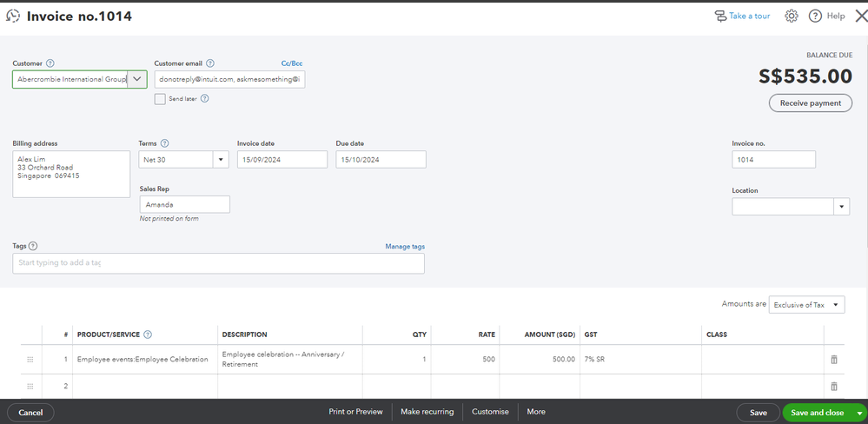Click the Customer email input field
This screenshot has height=424, width=868.
[x=229, y=79]
